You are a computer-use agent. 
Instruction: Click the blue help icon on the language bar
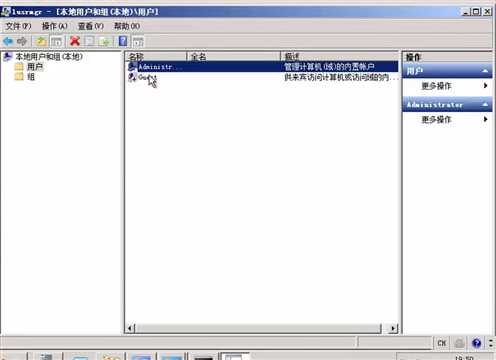click(x=477, y=343)
